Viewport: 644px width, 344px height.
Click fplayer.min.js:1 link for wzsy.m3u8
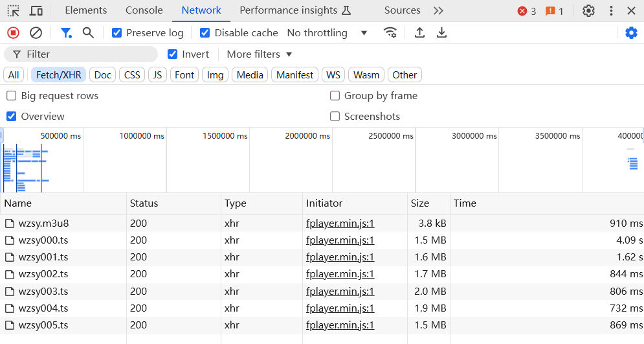point(340,224)
